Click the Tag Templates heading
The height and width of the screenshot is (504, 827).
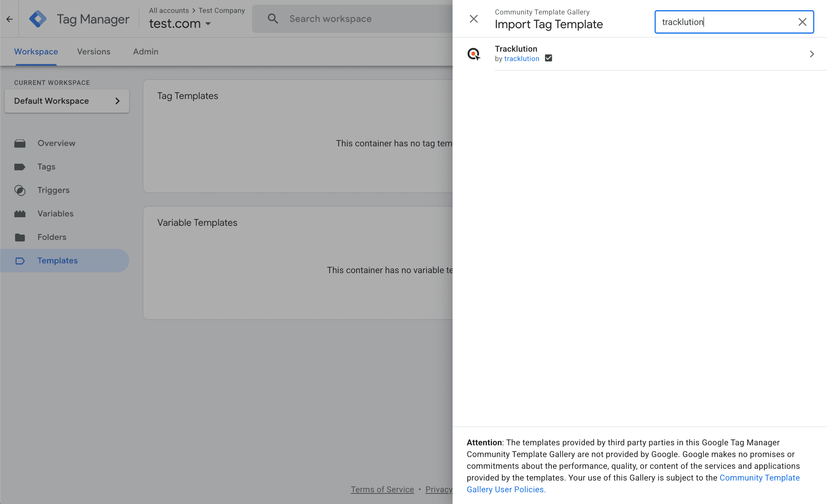click(x=187, y=96)
